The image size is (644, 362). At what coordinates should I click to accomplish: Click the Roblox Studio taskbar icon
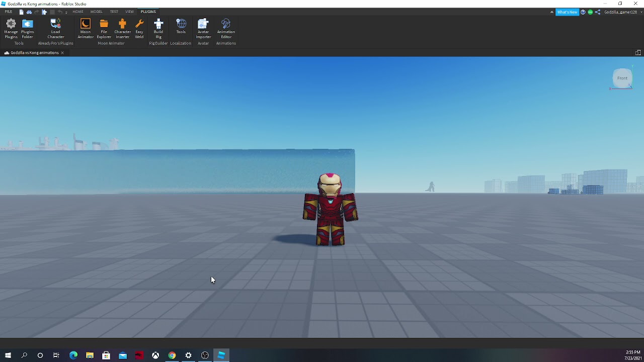221,355
